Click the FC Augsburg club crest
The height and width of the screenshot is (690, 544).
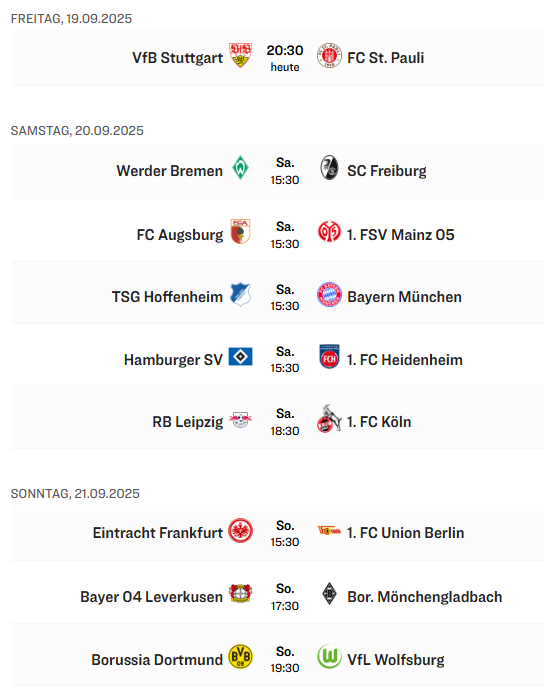point(240,231)
